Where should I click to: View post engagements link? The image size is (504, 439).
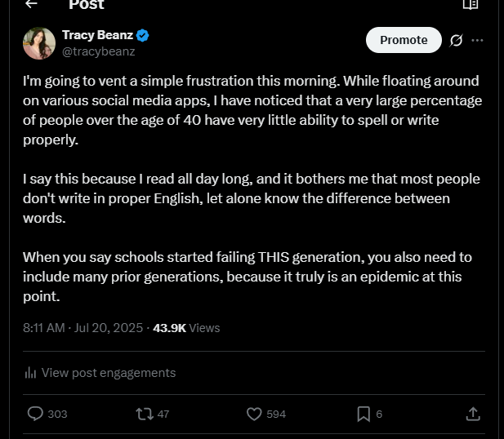tap(109, 373)
